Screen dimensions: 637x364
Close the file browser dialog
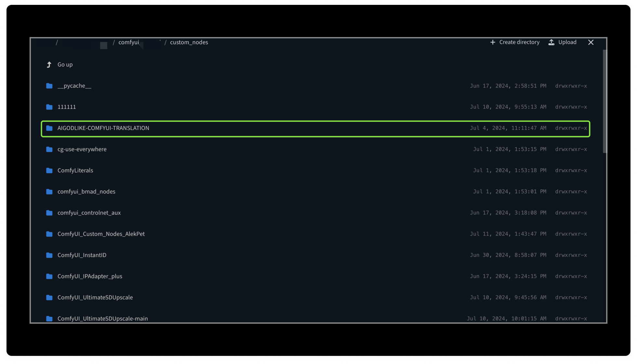tap(591, 42)
